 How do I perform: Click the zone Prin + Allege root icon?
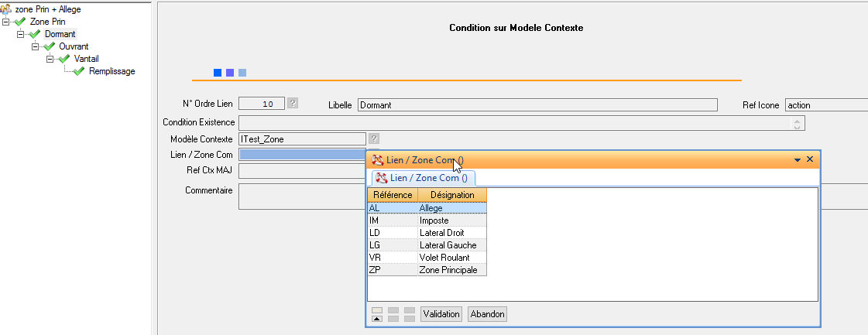click(x=7, y=9)
